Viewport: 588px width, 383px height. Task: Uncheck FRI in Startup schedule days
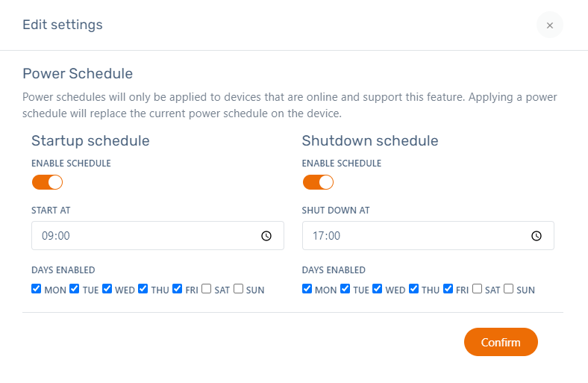(177, 289)
